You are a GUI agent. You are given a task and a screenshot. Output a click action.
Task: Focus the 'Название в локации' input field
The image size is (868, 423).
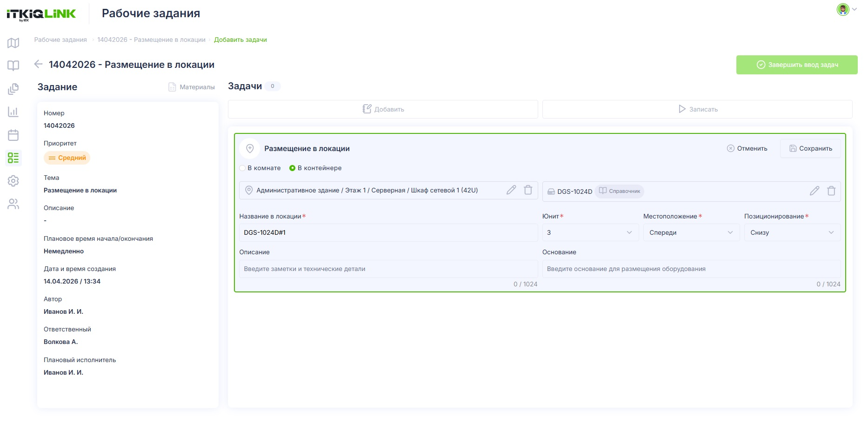coord(388,232)
